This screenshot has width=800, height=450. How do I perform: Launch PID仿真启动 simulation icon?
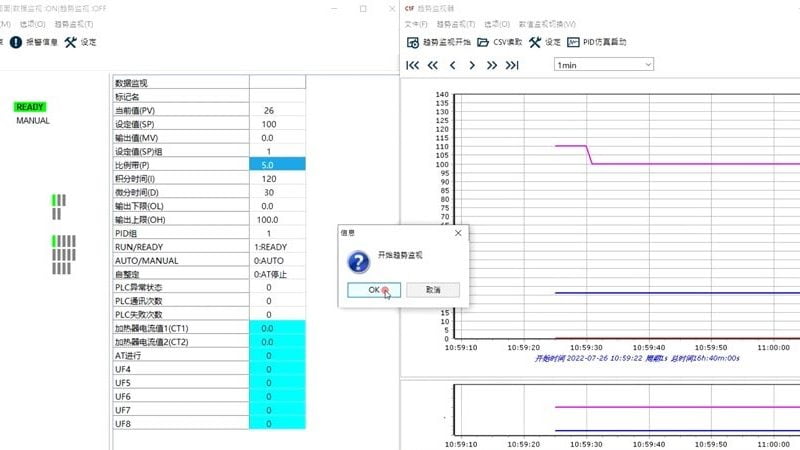click(574, 43)
